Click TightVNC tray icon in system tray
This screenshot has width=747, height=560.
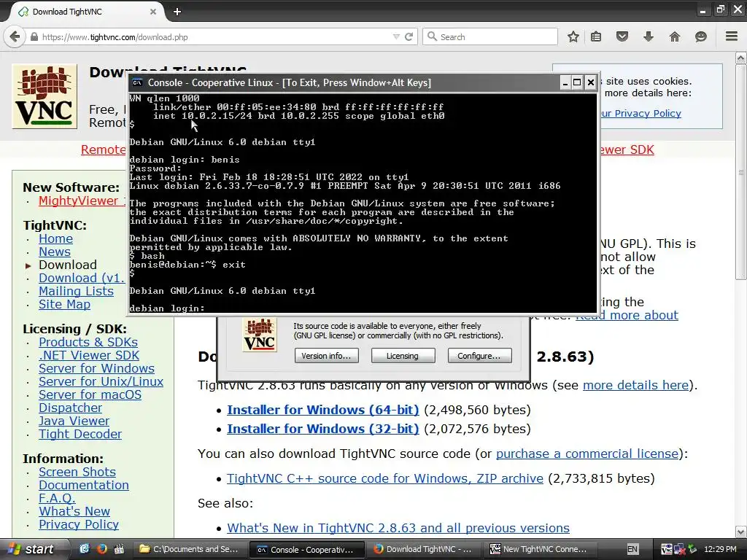[x=667, y=550]
